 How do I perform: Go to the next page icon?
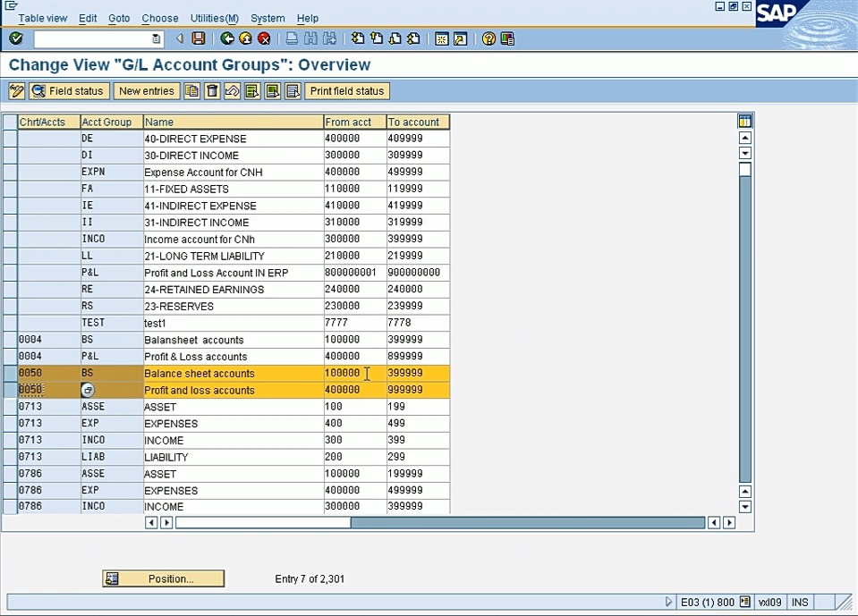(x=395, y=38)
